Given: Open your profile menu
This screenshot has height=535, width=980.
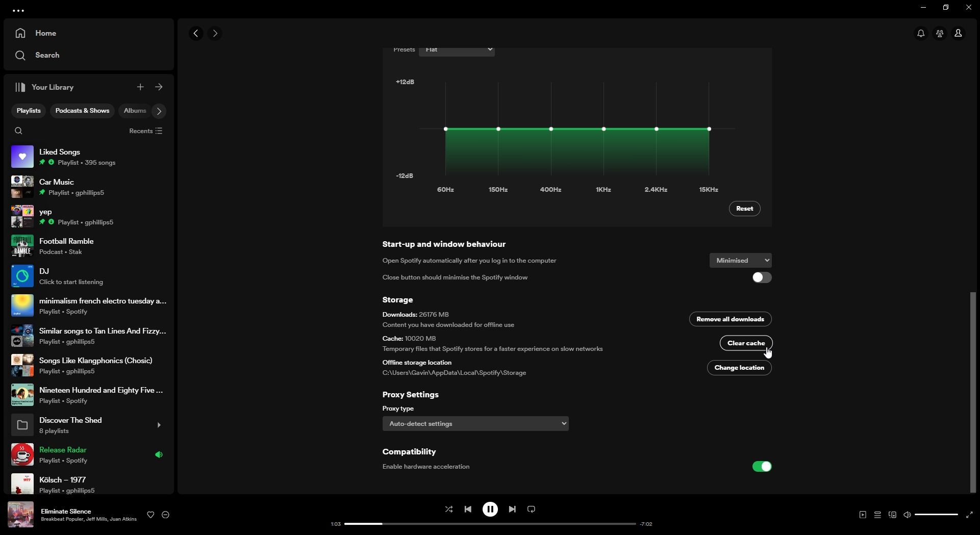Looking at the screenshot, I should coord(959,33).
